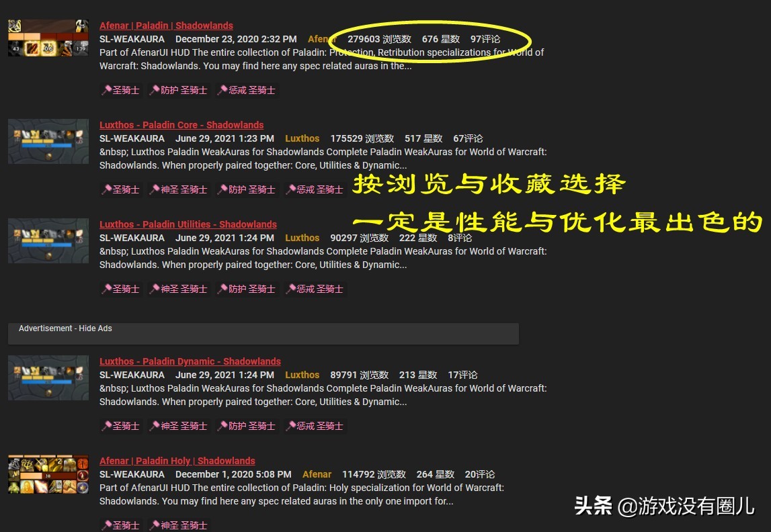Click the 97评论 comment count

pos(485,39)
